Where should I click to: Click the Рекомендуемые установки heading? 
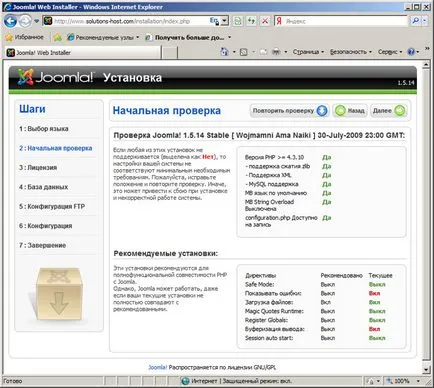[x=166, y=253]
